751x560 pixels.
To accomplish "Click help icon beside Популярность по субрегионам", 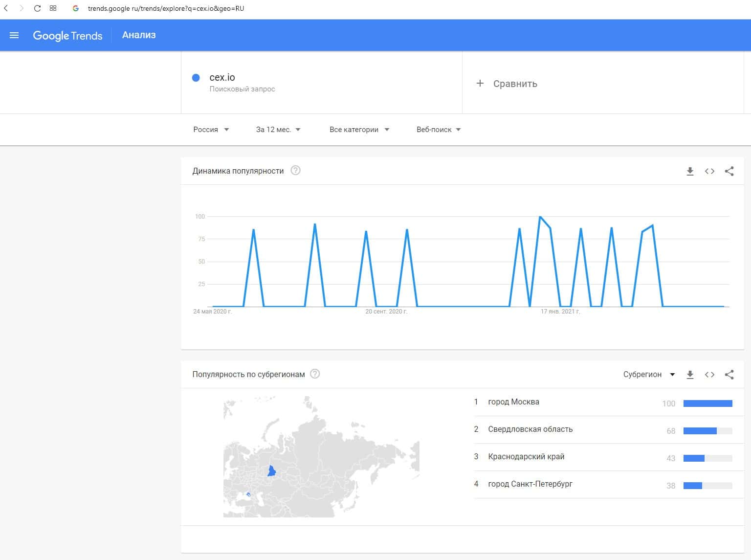I will (315, 374).
